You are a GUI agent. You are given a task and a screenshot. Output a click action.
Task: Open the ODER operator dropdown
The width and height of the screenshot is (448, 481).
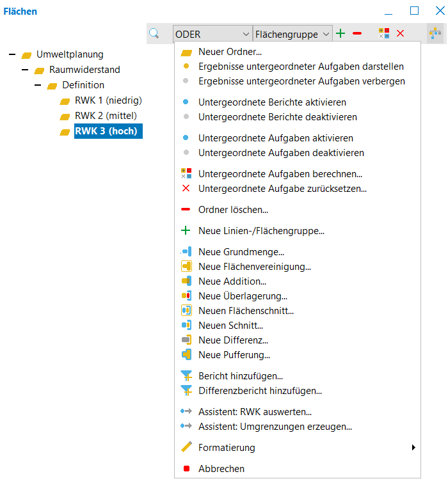click(212, 34)
